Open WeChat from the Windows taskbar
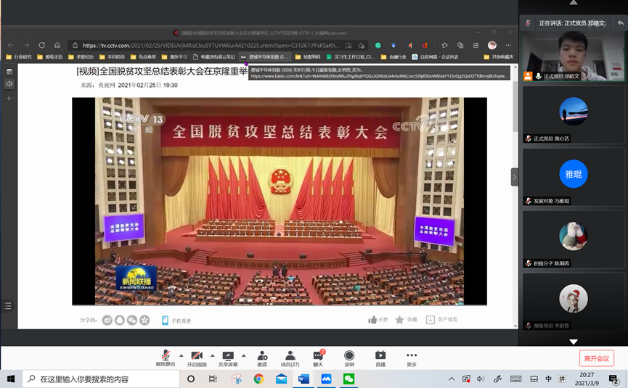The height and width of the screenshot is (388, 628). click(349, 379)
